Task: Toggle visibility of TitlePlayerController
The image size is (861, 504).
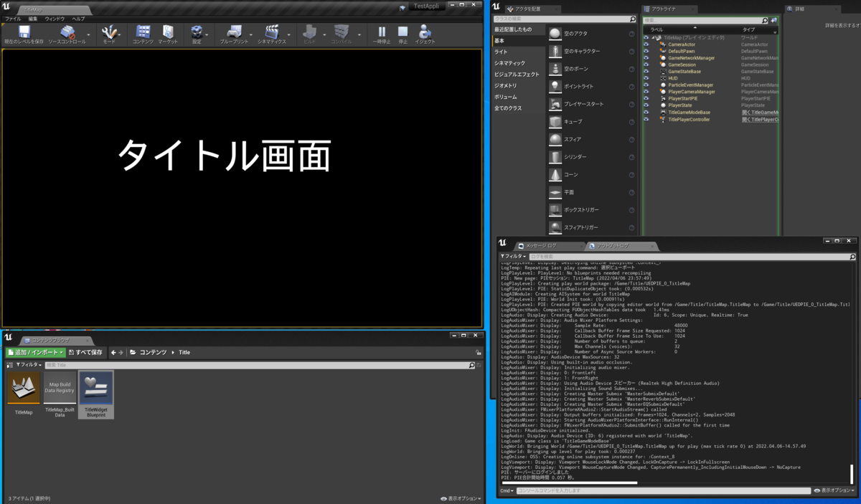Action: (646, 119)
